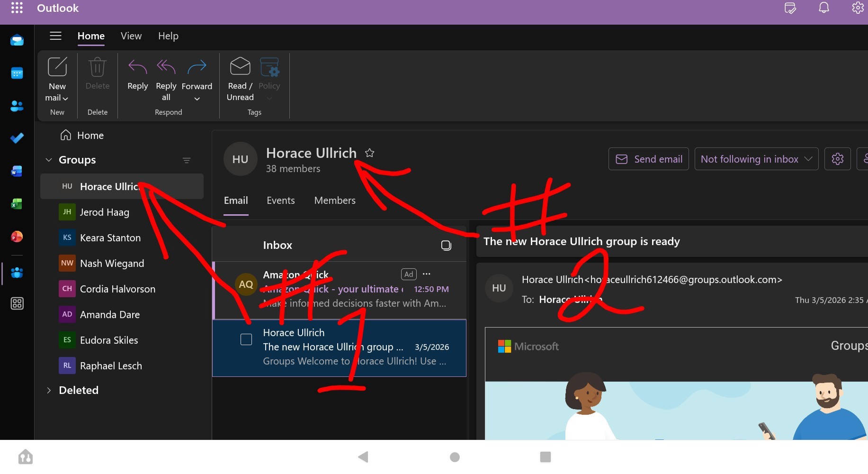Filter groups list icon
Viewport: 868px width, 474px height.
pos(187,160)
